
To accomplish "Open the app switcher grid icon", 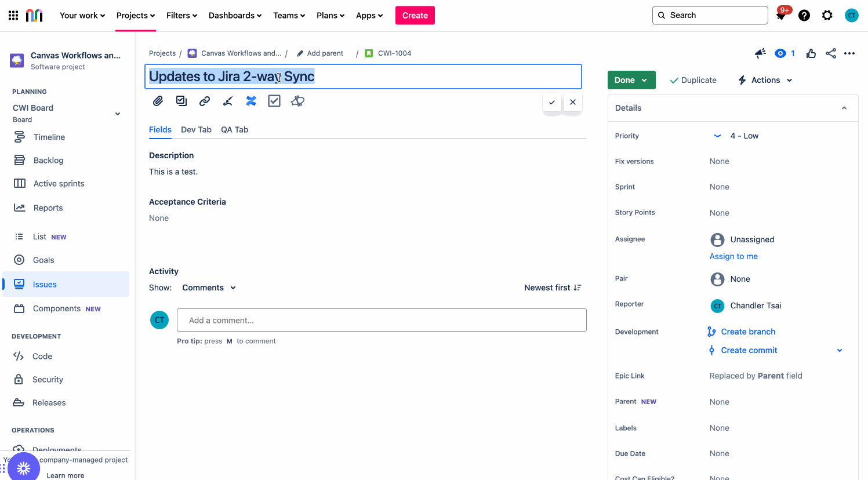I will click(x=13, y=16).
